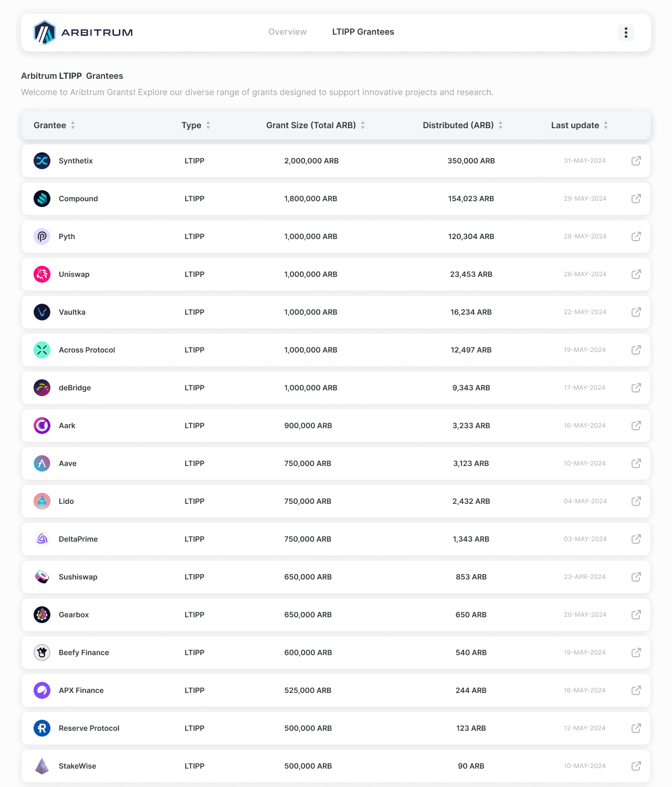Viewport: 672px width, 787px height.
Task: Click the 154,023 ARB distributed amount
Action: [x=471, y=199]
